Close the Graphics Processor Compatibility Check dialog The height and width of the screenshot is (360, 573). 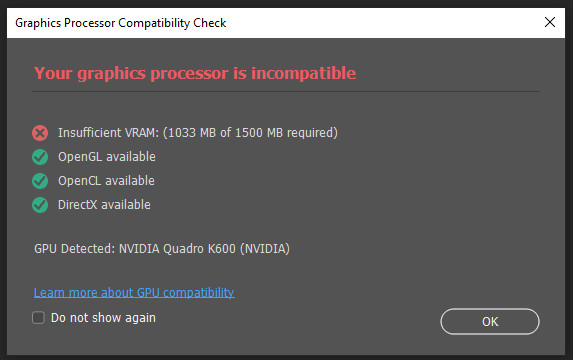550,22
